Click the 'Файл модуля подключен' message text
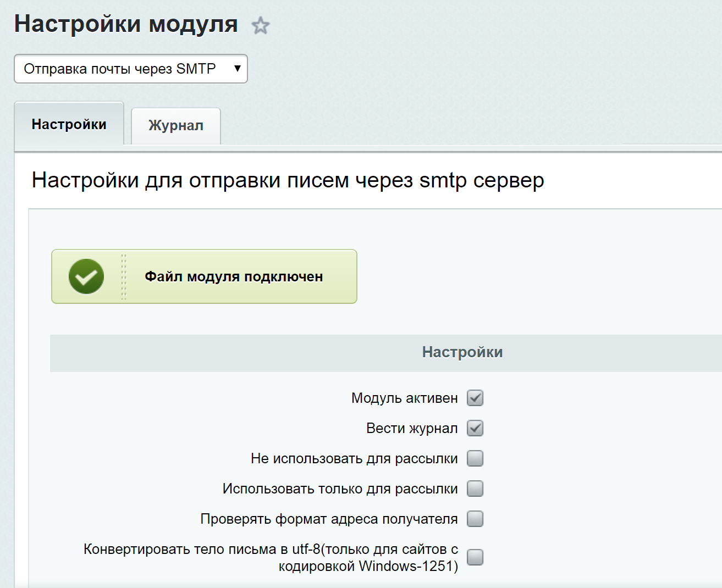The height and width of the screenshot is (588, 722). pos(234,276)
